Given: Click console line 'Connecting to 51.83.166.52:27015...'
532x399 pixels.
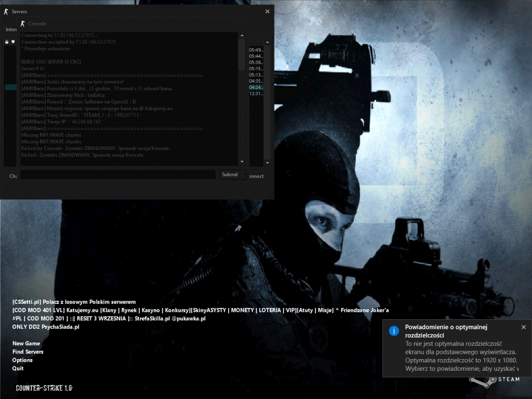Looking at the screenshot, I should pyautogui.click(x=60, y=35).
